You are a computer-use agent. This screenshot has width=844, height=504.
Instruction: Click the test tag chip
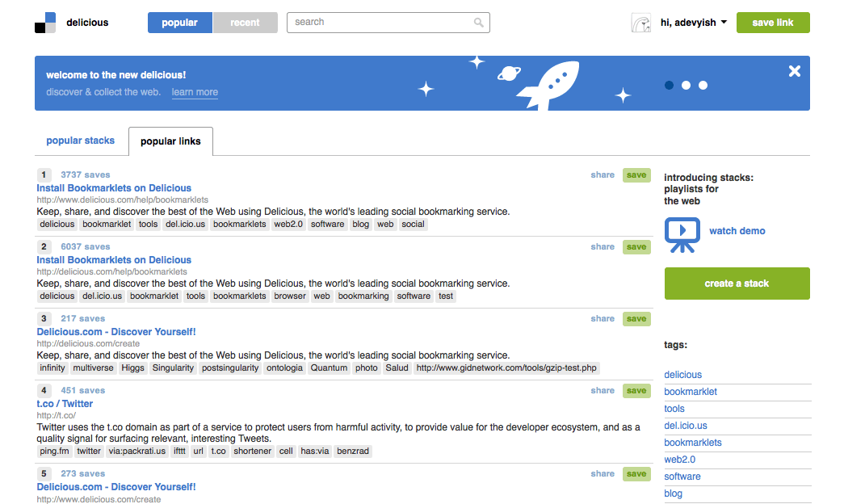coord(446,296)
